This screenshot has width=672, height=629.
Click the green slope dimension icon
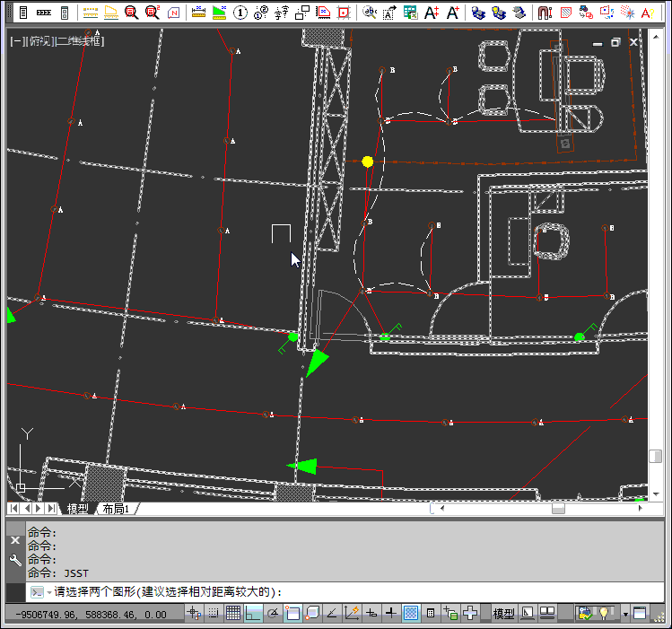pos(219,13)
